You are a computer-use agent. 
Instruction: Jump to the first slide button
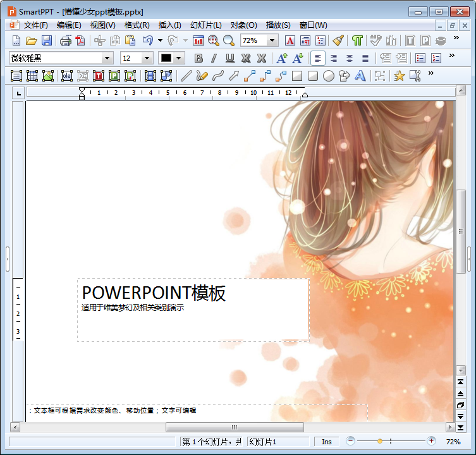click(461, 382)
